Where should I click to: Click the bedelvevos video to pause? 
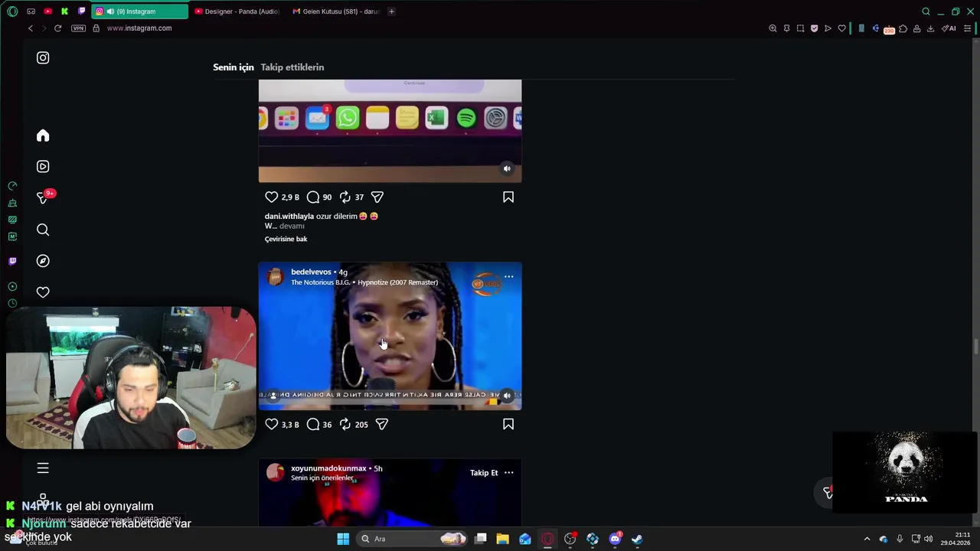click(x=390, y=336)
